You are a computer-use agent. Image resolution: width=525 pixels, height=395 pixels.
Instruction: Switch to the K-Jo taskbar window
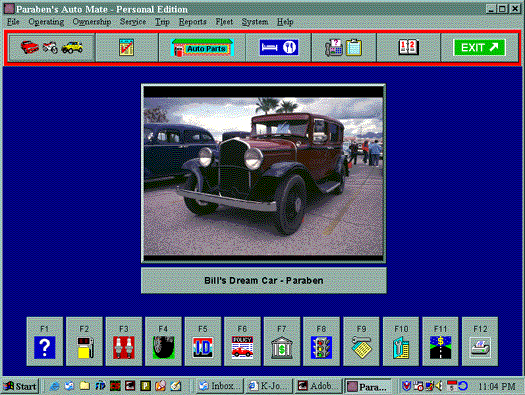[x=269, y=386]
